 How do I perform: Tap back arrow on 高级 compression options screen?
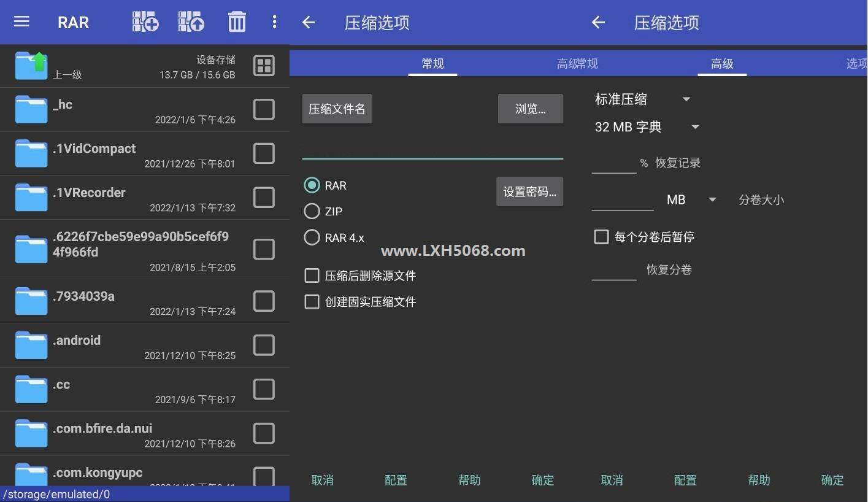point(598,23)
